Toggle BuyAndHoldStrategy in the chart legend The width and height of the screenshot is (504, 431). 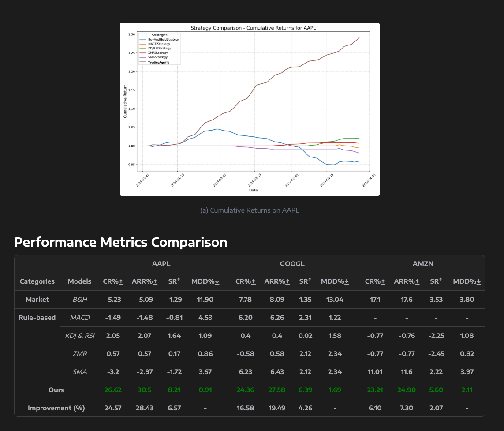click(x=164, y=40)
